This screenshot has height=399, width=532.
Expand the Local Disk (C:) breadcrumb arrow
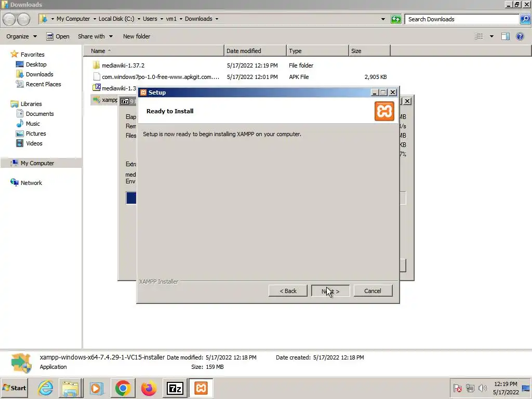139,19
